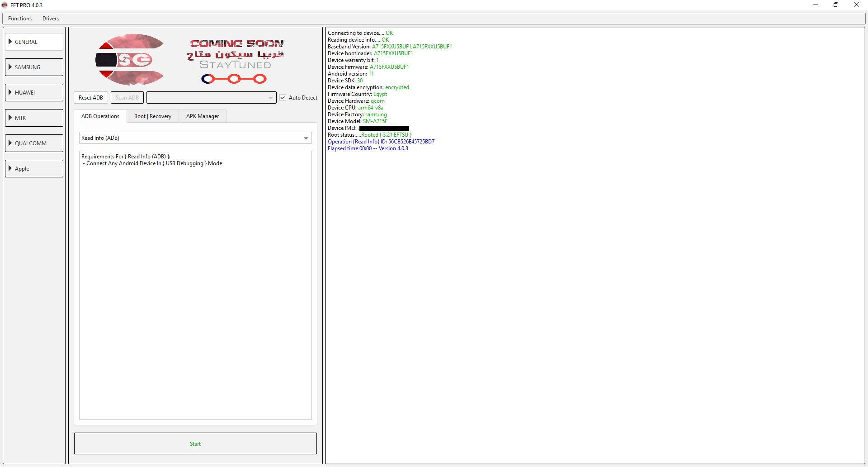The image size is (868, 467).
Task: Click the Device Hardware qcom line
Action: 356,101
